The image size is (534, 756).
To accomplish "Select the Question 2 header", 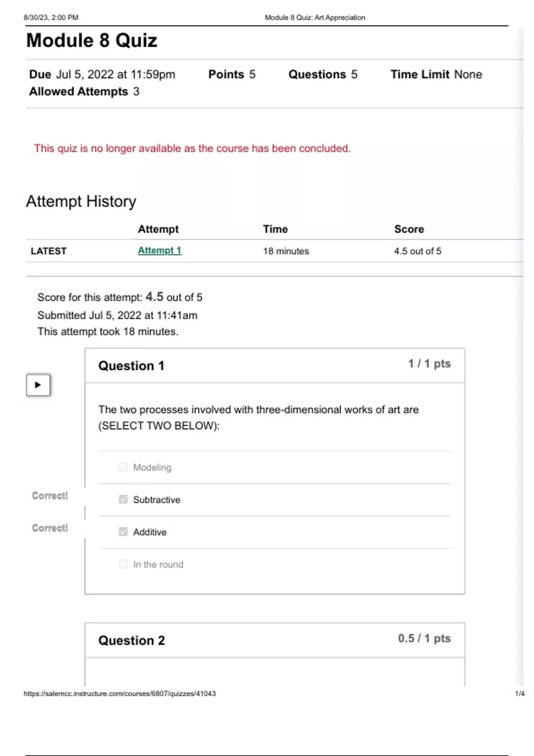I will pos(131,640).
